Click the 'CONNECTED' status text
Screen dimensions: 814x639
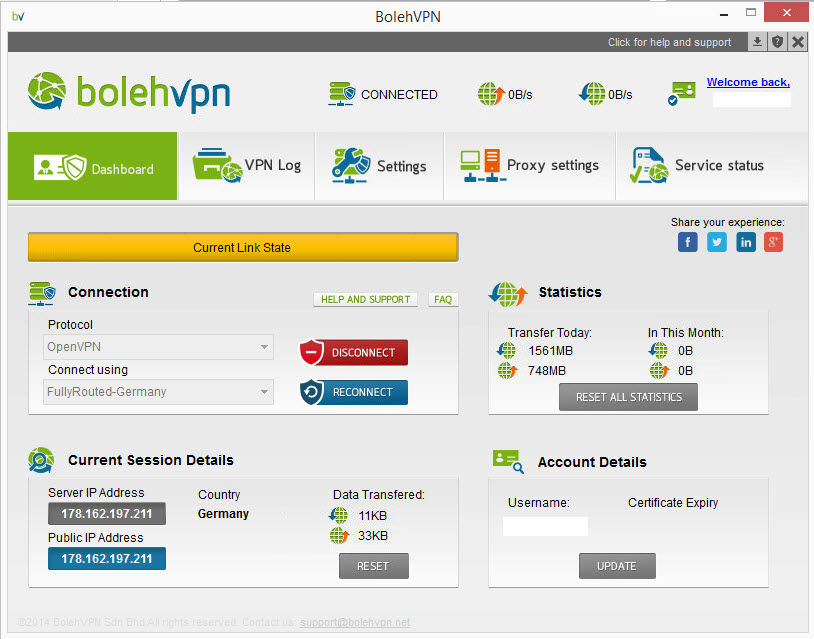click(x=399, y=94)
